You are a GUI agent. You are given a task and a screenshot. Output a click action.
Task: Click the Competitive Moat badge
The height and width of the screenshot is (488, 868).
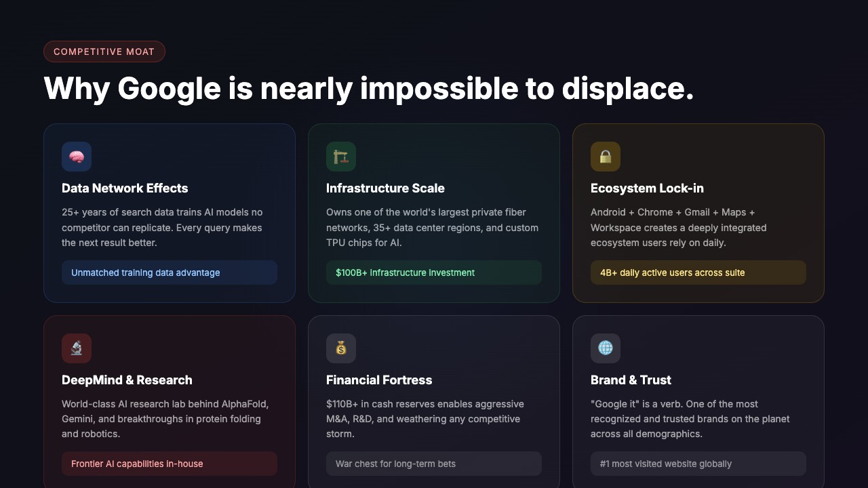click(104, 52)
